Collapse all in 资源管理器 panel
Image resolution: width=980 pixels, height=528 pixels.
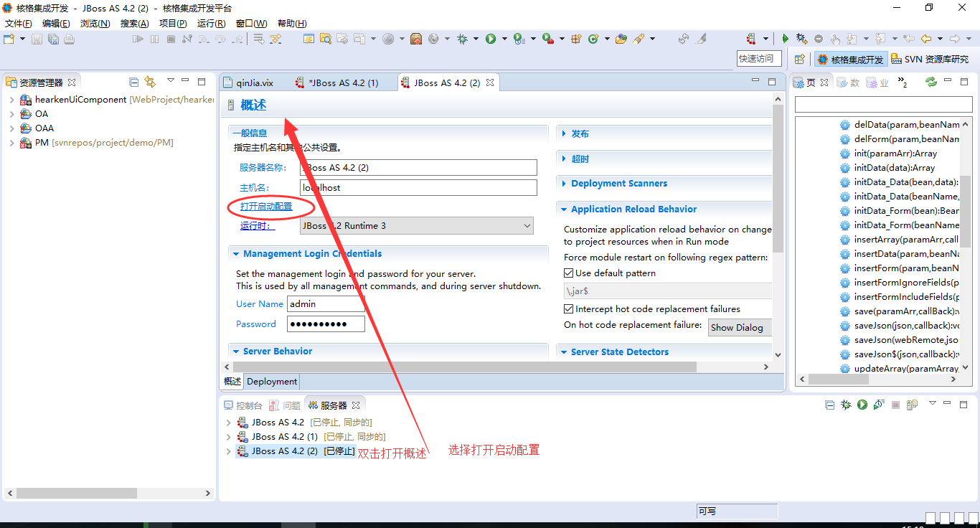pyautogui.click(x=133, y=82)
